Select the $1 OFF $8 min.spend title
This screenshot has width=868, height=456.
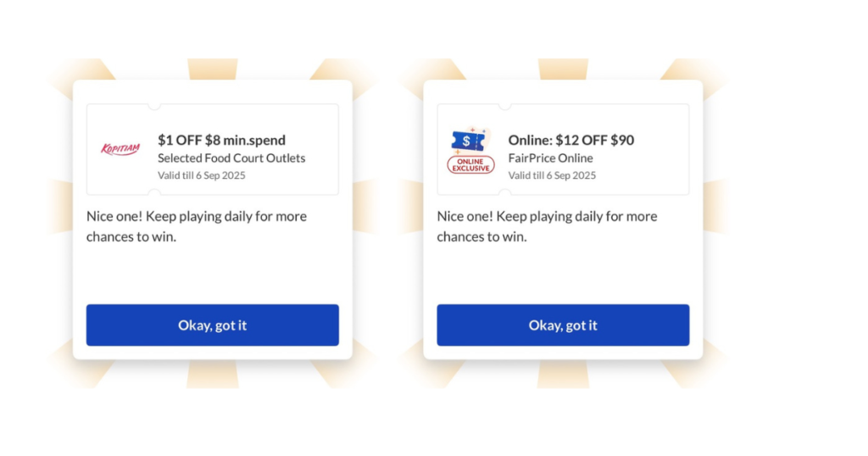(221, 140)
